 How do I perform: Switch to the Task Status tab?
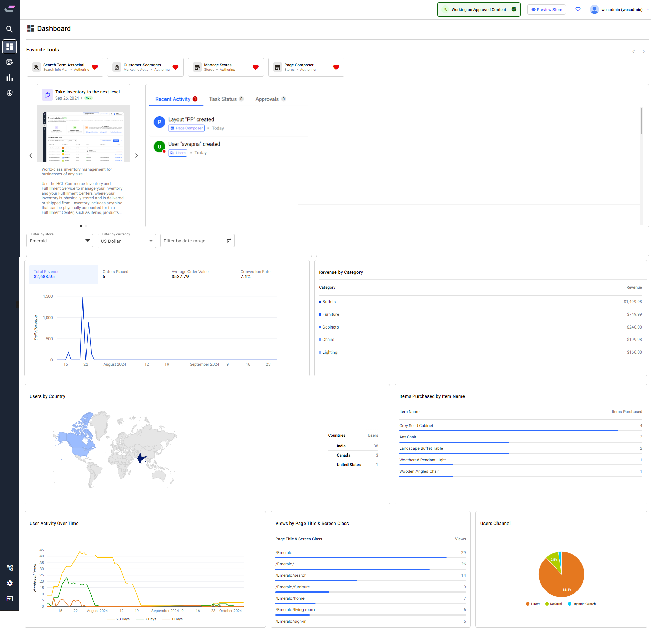pyautogui.click(x=226, y=99)
